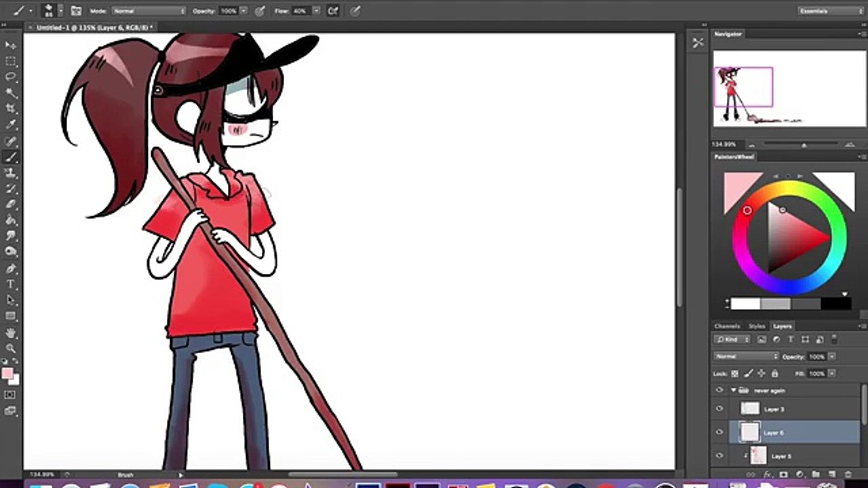This screenshot has width=868, height=488.
Task: Select the Navigator panel tab
Action: 729,34
